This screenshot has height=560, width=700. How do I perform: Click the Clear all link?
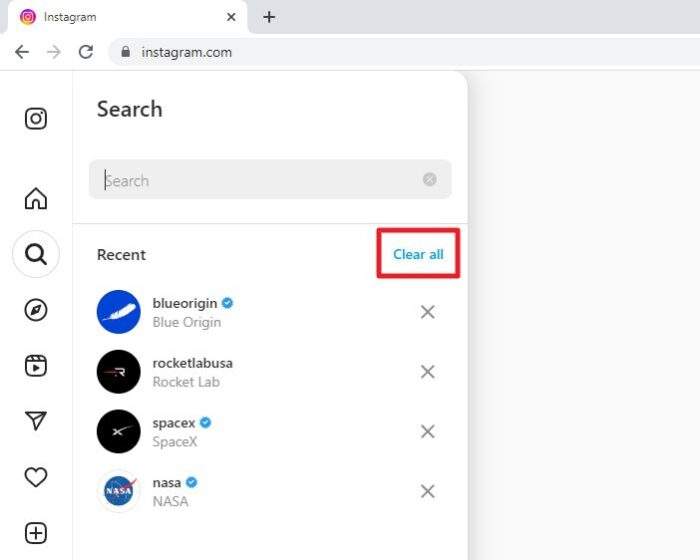(x=418, y=254)
